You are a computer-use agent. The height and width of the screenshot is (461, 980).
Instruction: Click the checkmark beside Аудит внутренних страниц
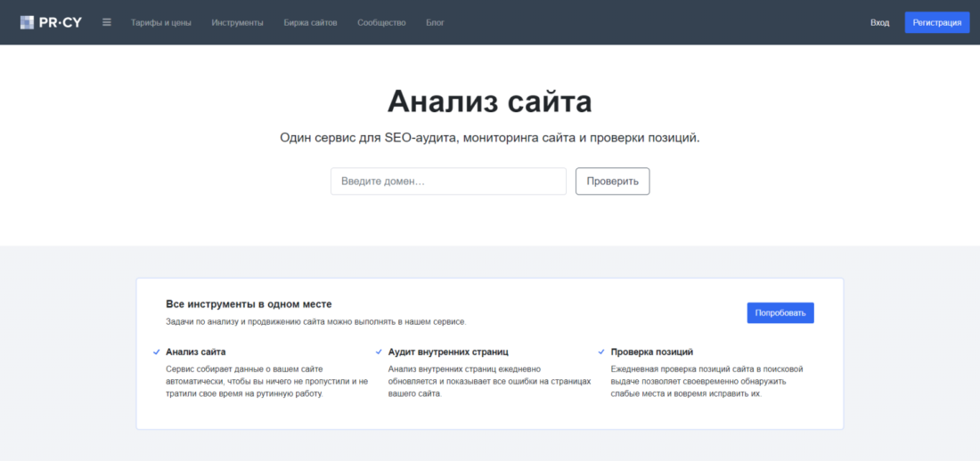pyautogui.click(x=379, y=352)
